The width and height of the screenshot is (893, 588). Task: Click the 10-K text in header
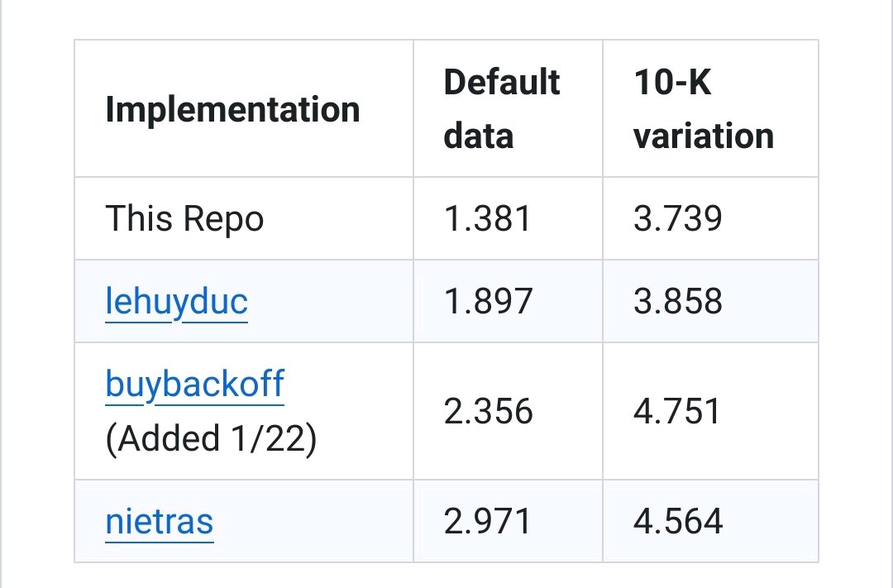tap(672, 82)
